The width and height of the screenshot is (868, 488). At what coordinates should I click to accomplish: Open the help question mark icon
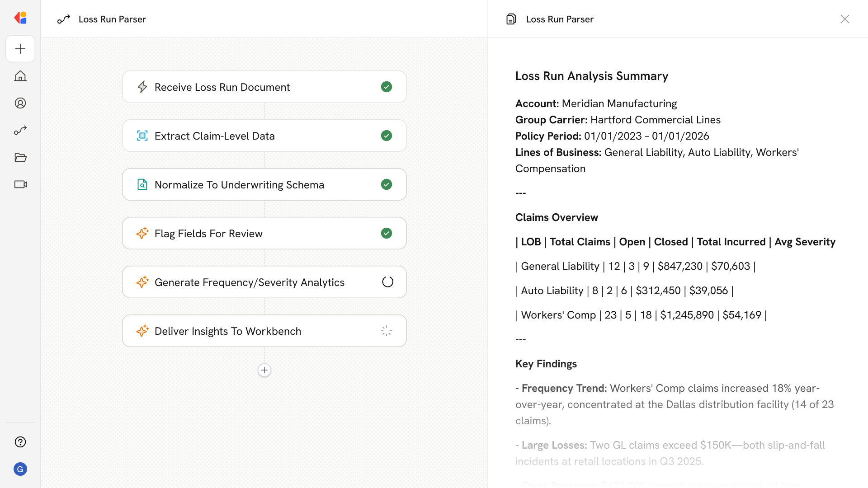click(20, 442)
